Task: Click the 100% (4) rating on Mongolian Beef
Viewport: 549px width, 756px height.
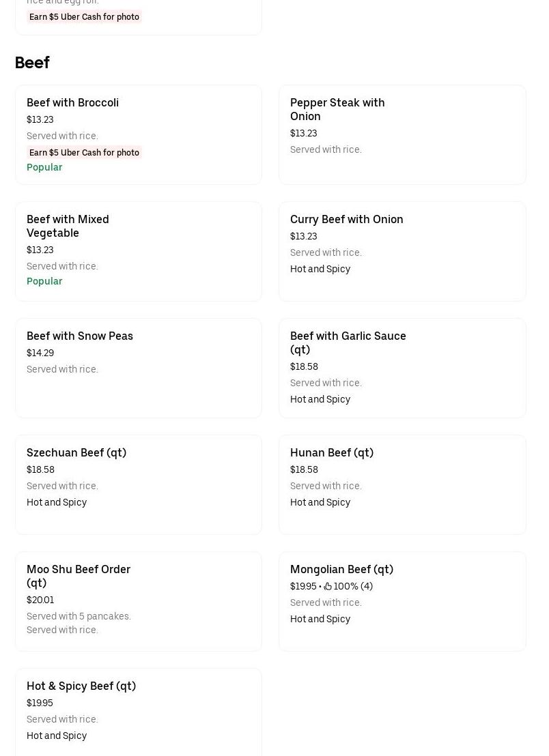Action: click(x=353, y=587)
